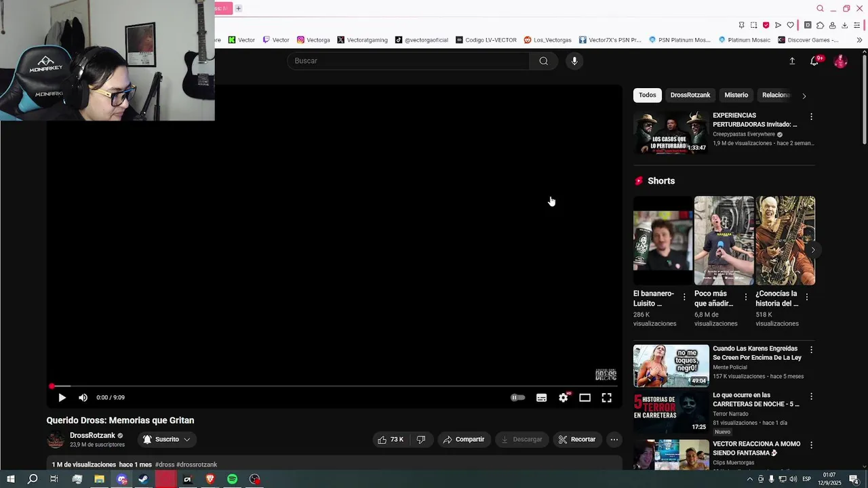Click the YouTube search magnifier button

click(543, 61)
